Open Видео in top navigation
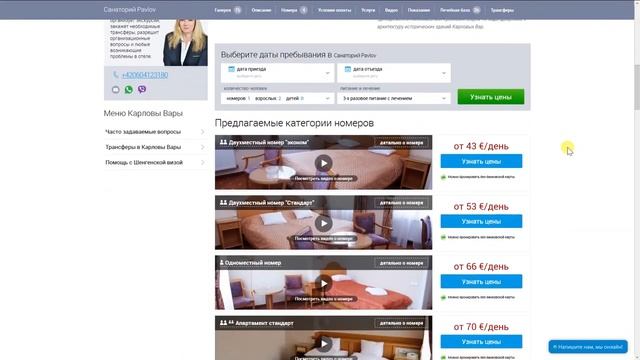 [391, 10]
